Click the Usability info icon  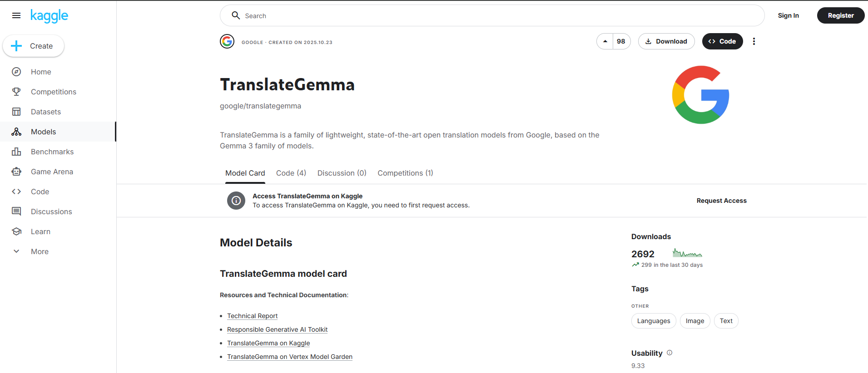(670, 353)
